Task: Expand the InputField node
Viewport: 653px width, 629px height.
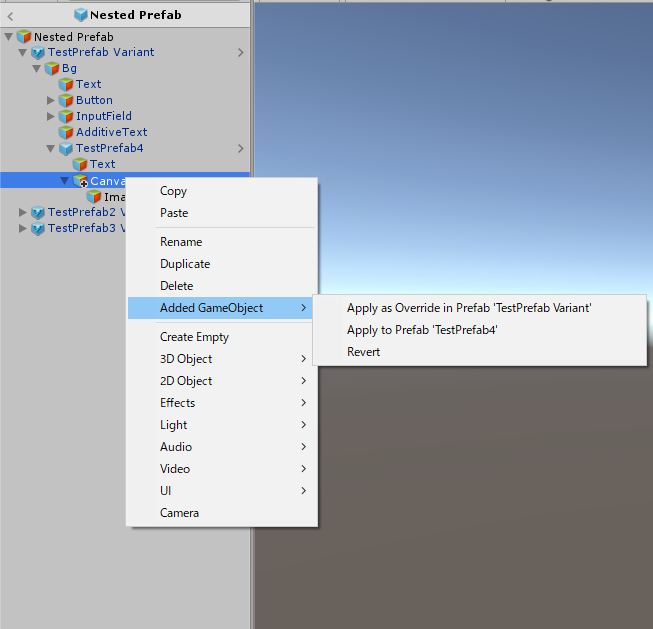Action: [x=51, y=116]
